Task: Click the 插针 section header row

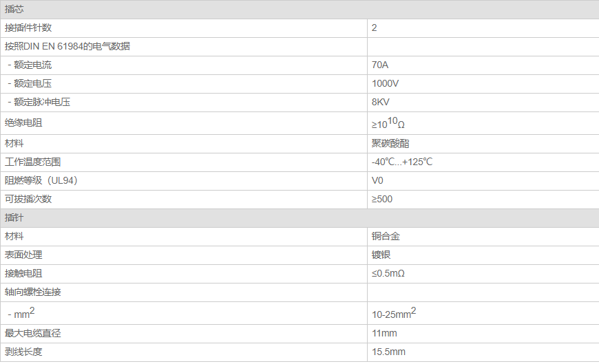Action: [x=299, y=218]
